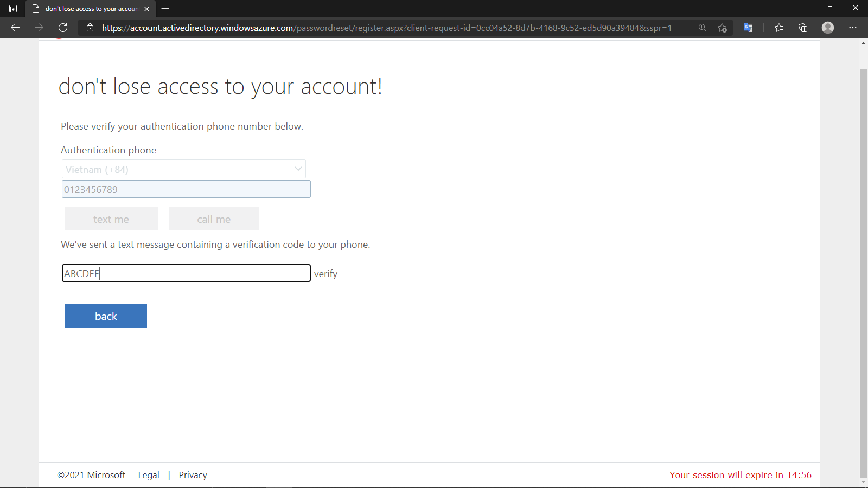The image size is (868, 488).
Task: Add page to favorites star icon
Action: coord(722,28)
